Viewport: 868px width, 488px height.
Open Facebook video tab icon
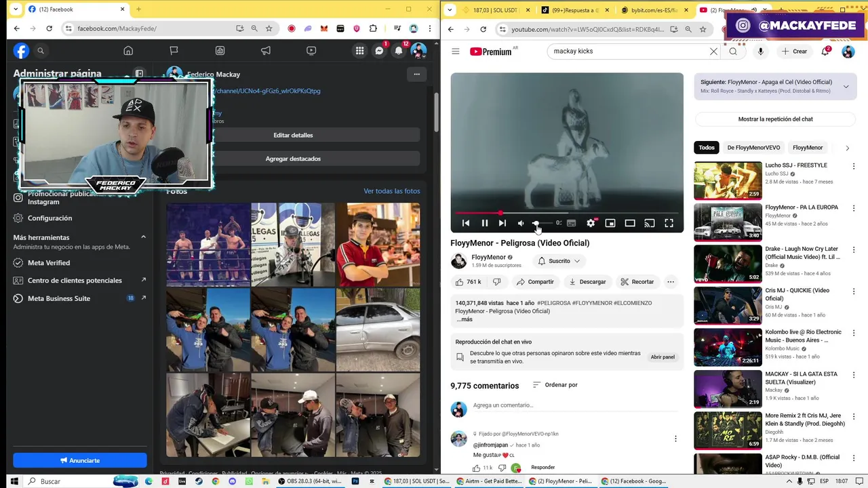(311, 51)
